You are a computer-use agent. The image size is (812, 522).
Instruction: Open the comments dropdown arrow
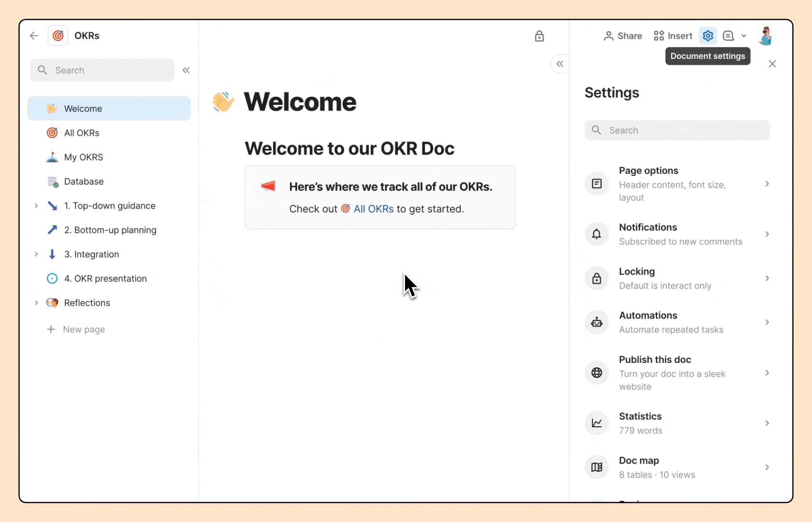[744, 36]
